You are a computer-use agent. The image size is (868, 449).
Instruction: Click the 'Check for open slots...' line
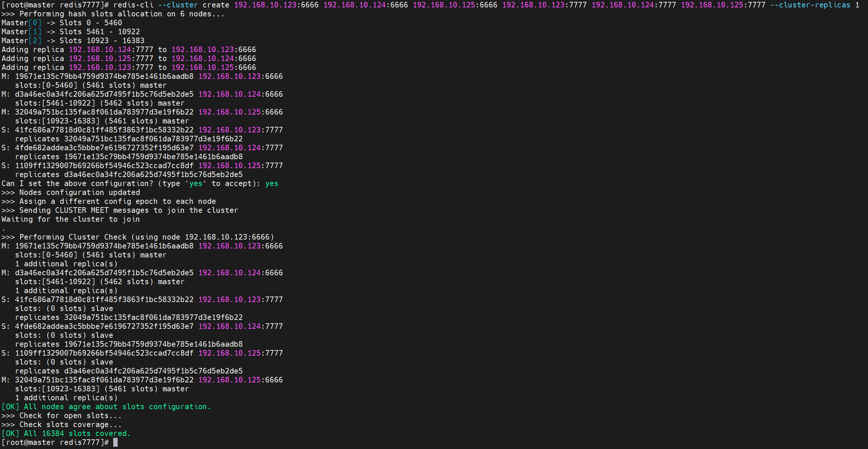(61, 416)
